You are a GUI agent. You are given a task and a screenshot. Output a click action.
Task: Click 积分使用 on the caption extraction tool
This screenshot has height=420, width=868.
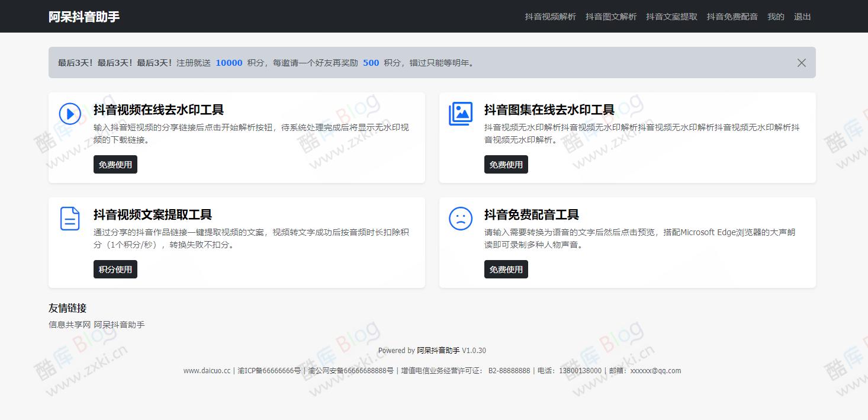[x=115, y=269]
